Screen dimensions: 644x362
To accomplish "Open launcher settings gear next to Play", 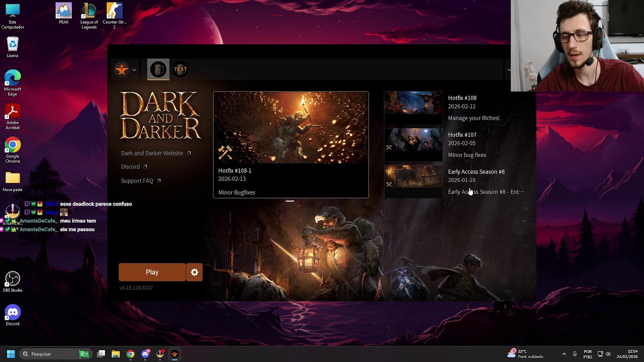I will pos(194,272).
